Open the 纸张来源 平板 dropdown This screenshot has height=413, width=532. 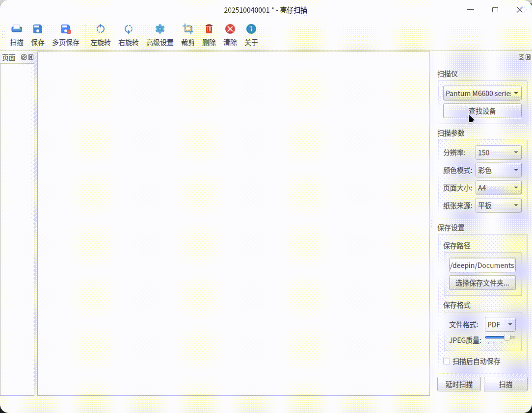(x=499, y=206)
